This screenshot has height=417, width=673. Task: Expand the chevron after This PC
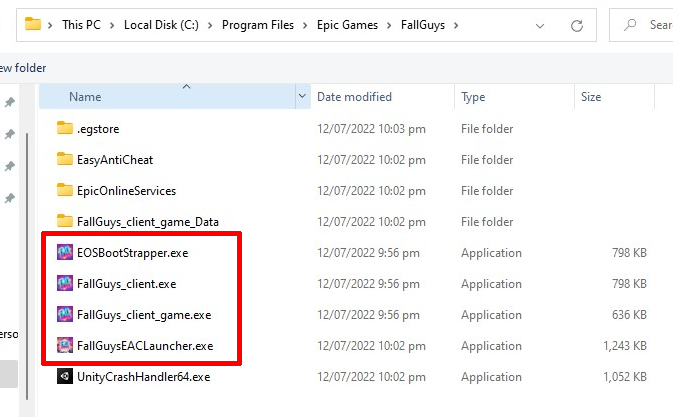(x=112, y=26)
